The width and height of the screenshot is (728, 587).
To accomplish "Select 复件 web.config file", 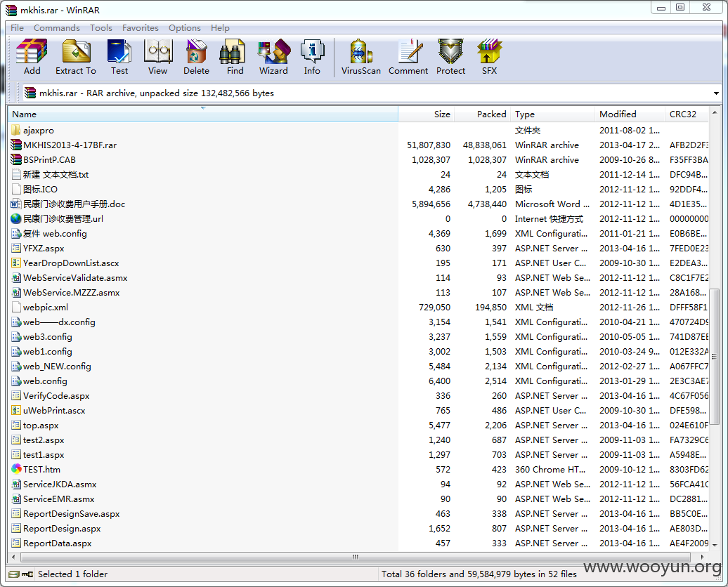I will [x=55, y=233].
